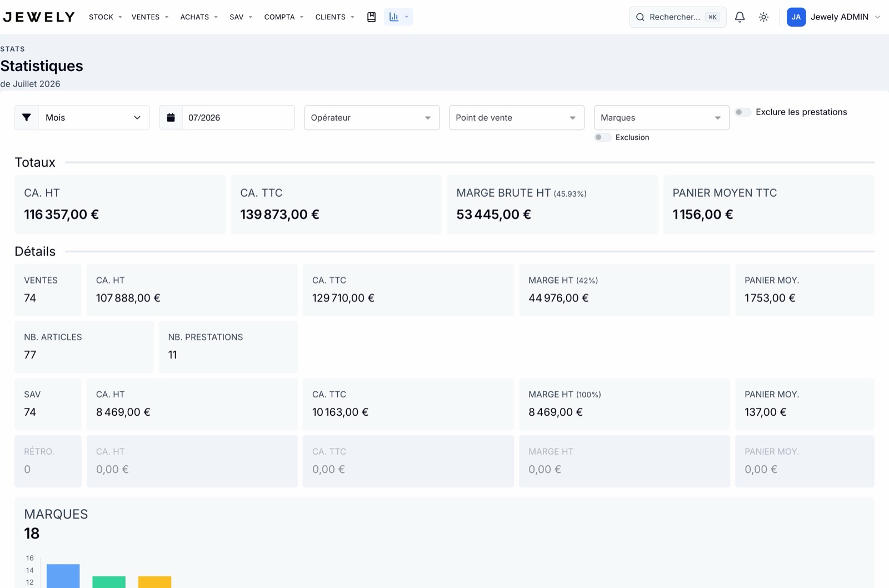Open the Mois period dropdown
This screenshot has width=889, height=588.
click(x=93, y=117)
